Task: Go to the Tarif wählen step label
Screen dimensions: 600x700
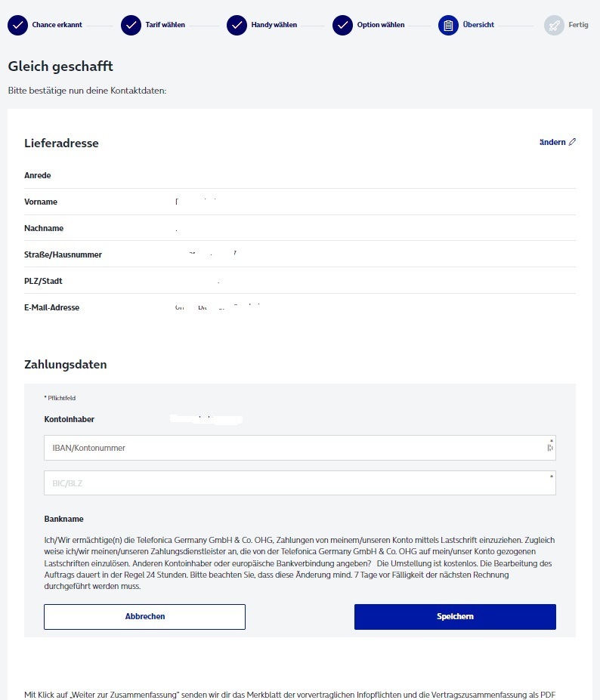Action: pos(165,25)
